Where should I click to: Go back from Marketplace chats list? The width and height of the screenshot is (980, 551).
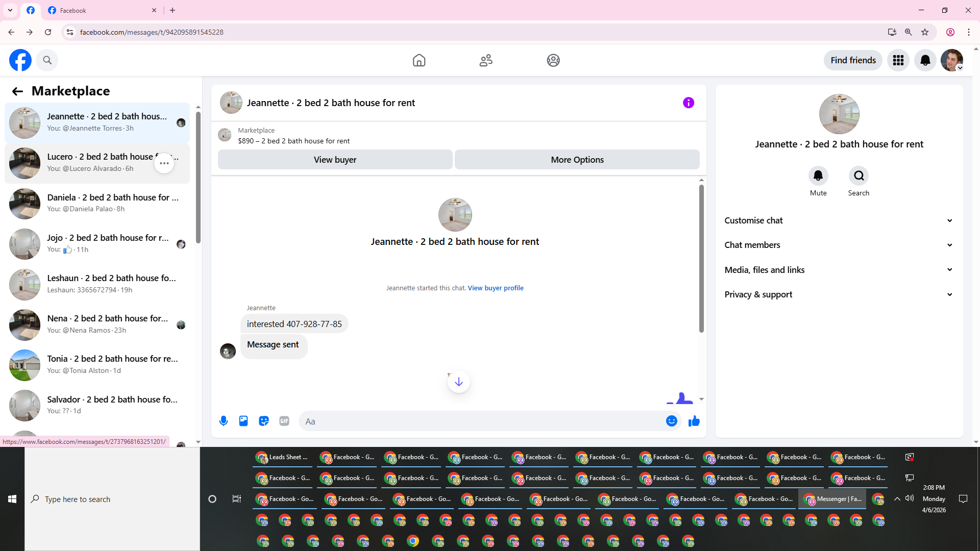click(17, 91)
